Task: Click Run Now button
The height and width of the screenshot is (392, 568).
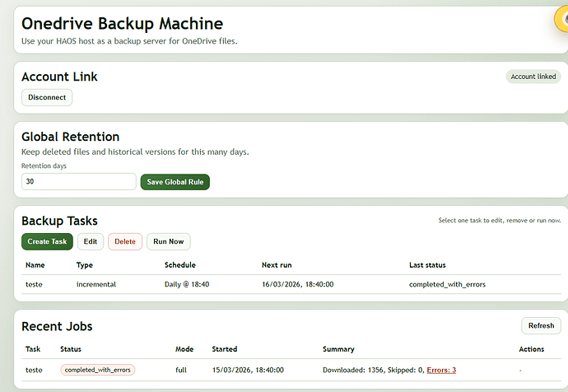Action: point(169,241)
